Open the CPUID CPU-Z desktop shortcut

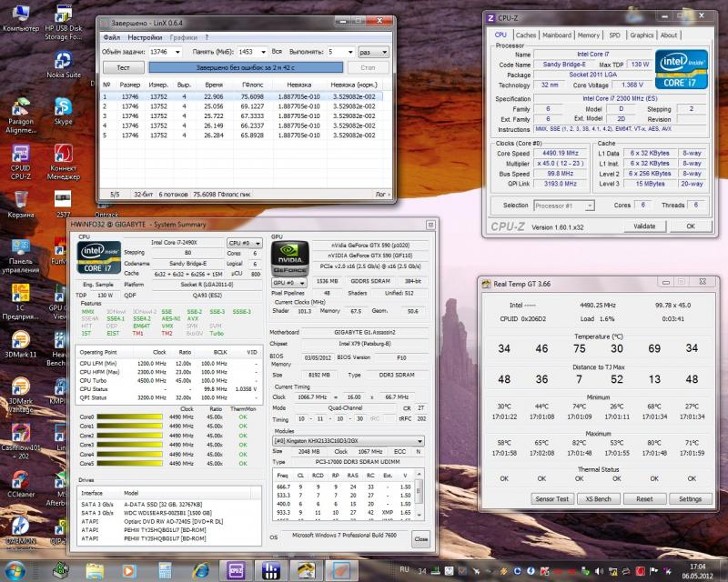point(20,162)
